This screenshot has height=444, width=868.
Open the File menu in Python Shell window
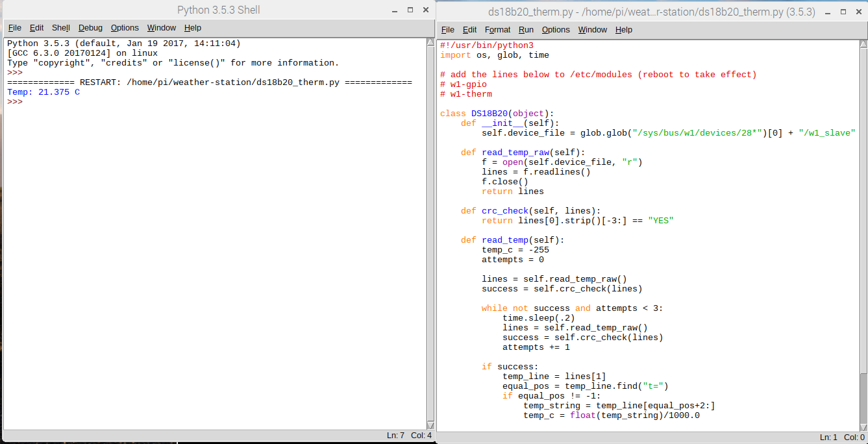coord(14,28)
